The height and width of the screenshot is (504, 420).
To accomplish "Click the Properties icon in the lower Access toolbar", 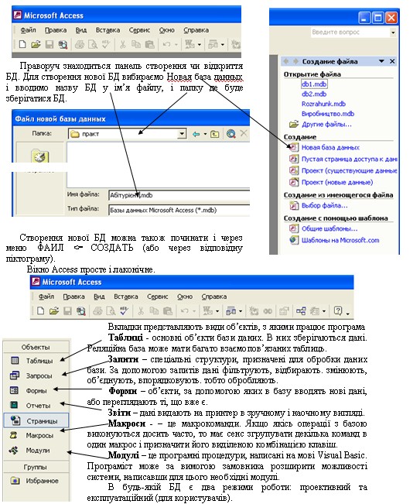I will pyautogui.click(x=284, y=310).
